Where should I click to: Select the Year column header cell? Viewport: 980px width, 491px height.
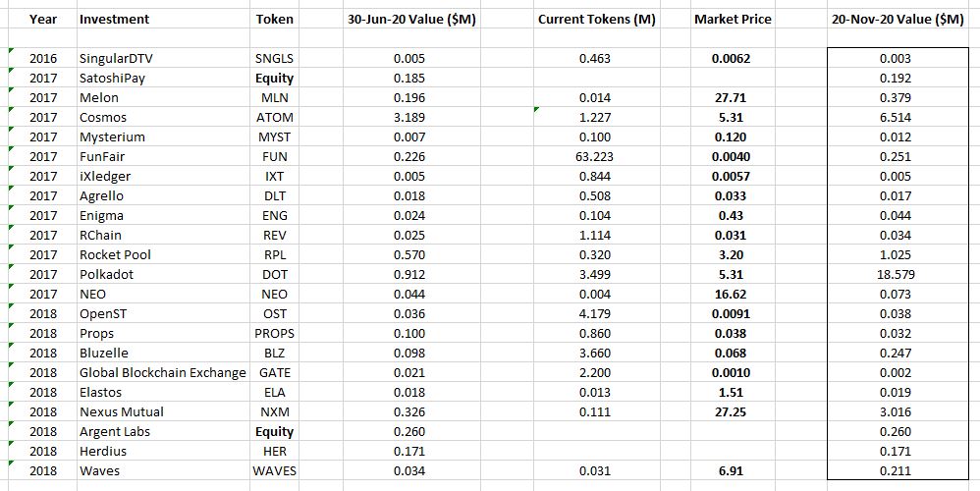(42, 20)
